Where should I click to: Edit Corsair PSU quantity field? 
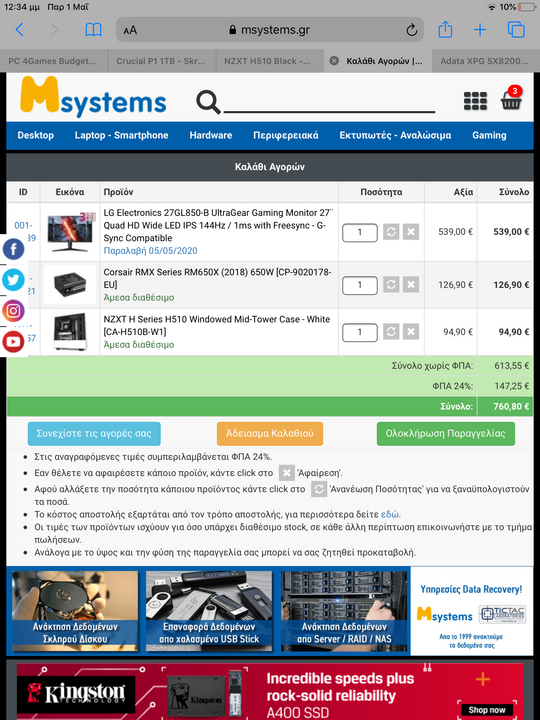tap(360, 285)
